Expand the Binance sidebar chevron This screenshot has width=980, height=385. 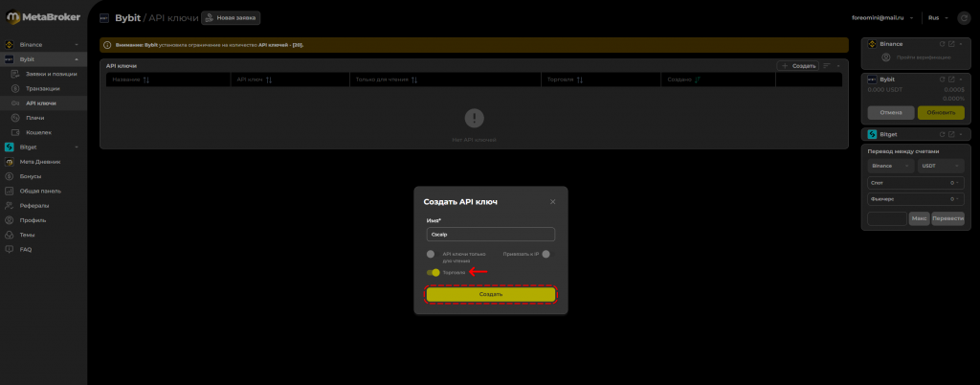[77, 45]
